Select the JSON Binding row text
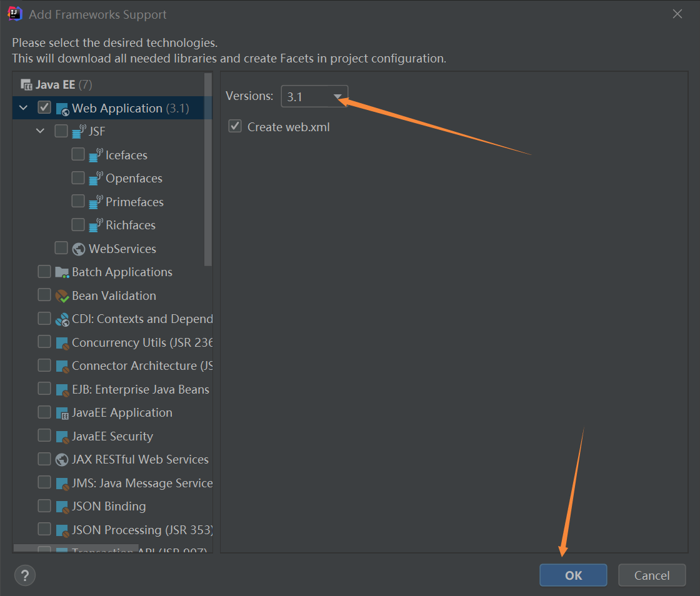The height and width of the screenshot is (596, 700). (109, 506)
